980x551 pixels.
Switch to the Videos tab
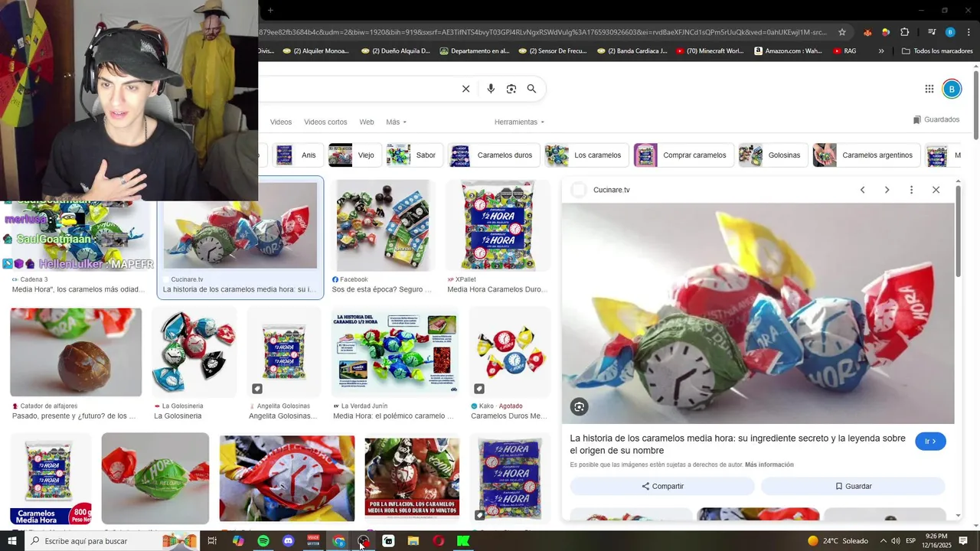point(281,122)
